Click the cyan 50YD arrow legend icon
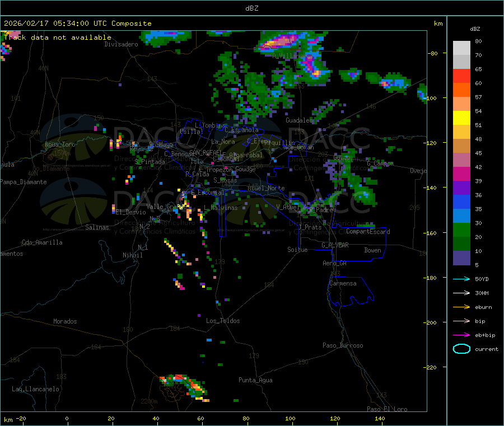Image resolution: width=504 pixels, height=426 pixels. [x=461, y=279]
